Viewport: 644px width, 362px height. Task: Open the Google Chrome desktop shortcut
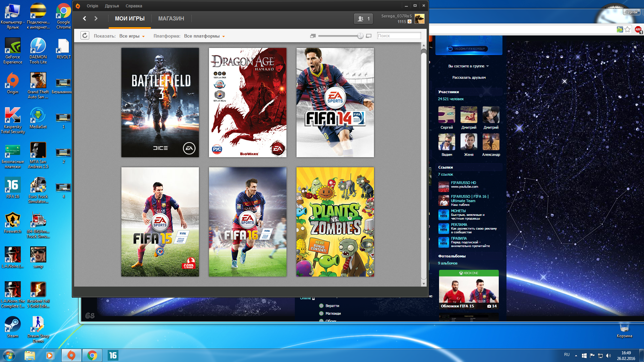63,16
